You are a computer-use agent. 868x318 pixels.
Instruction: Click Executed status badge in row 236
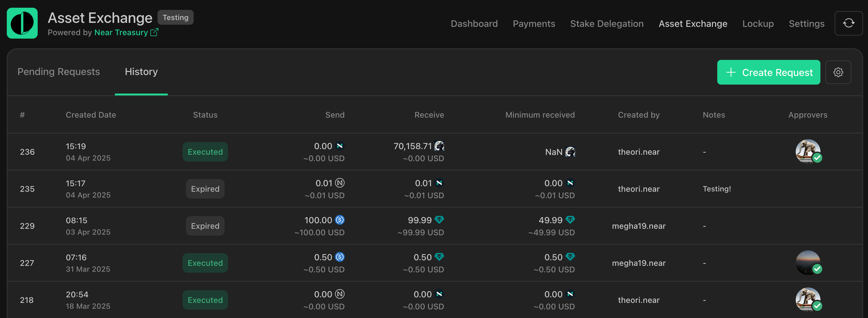tap(205, 152)
